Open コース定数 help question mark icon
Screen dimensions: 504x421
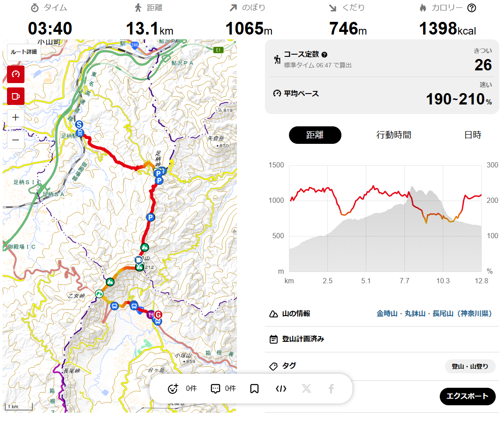click(324, 55)
